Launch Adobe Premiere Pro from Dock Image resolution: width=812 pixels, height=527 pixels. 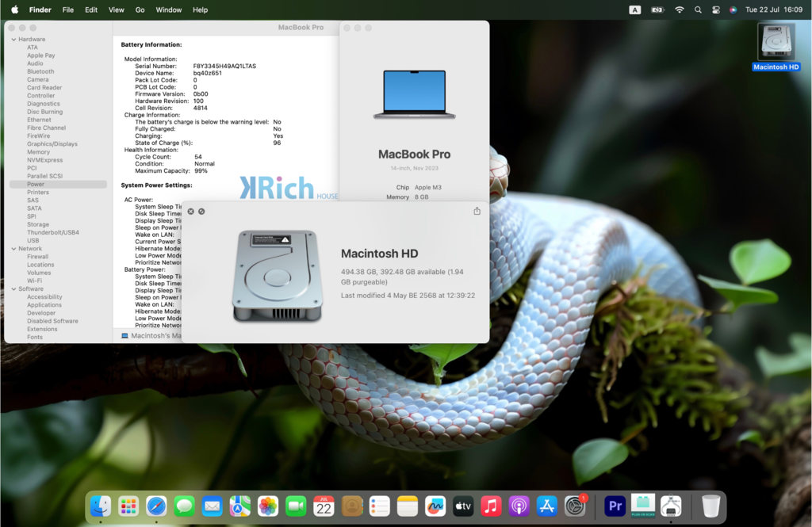coord(615,506)
